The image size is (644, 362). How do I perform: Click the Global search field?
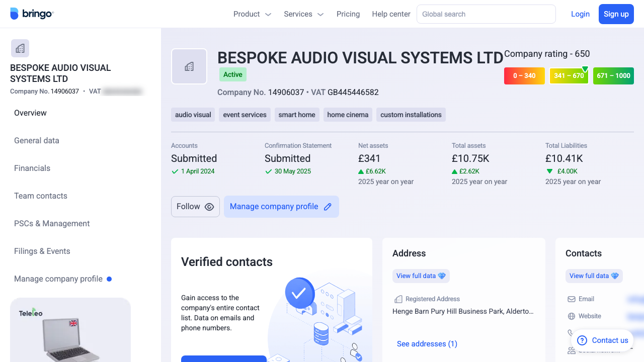pos(485,14)
